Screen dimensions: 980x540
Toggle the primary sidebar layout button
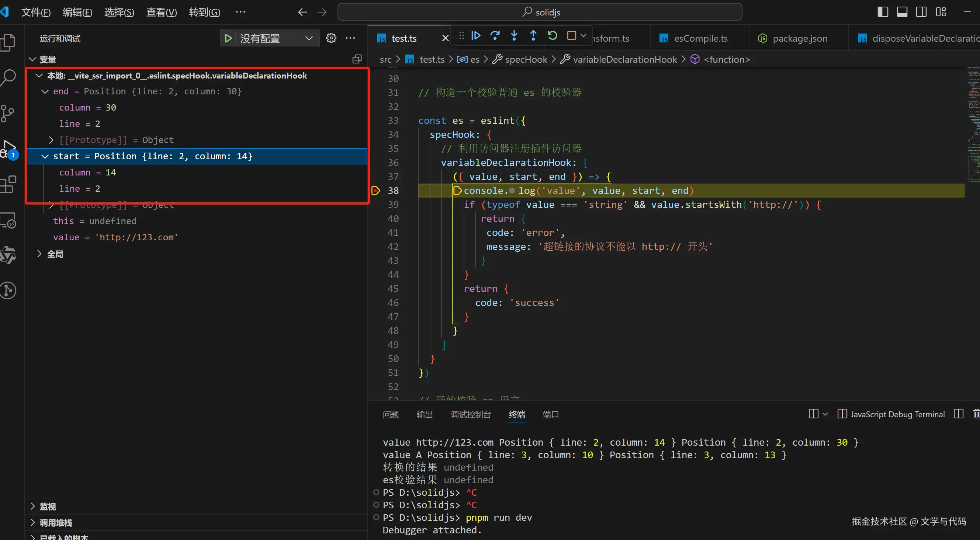coord(883,12)
